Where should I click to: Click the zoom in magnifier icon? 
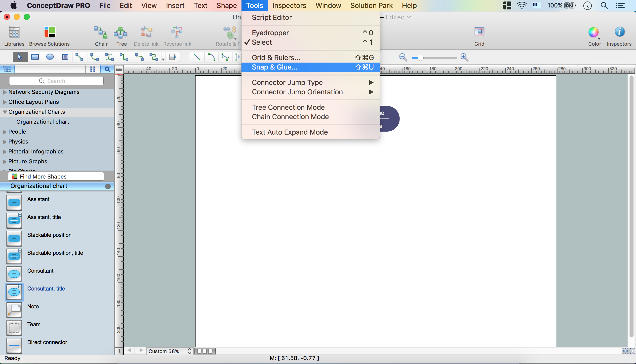tap(464, 57)
